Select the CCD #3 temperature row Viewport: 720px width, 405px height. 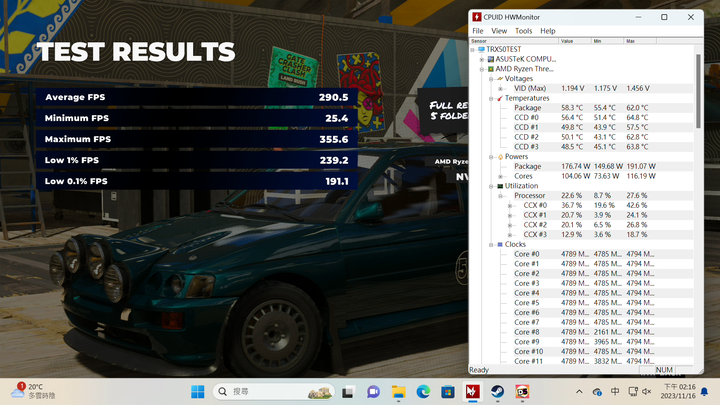point(602,147)
